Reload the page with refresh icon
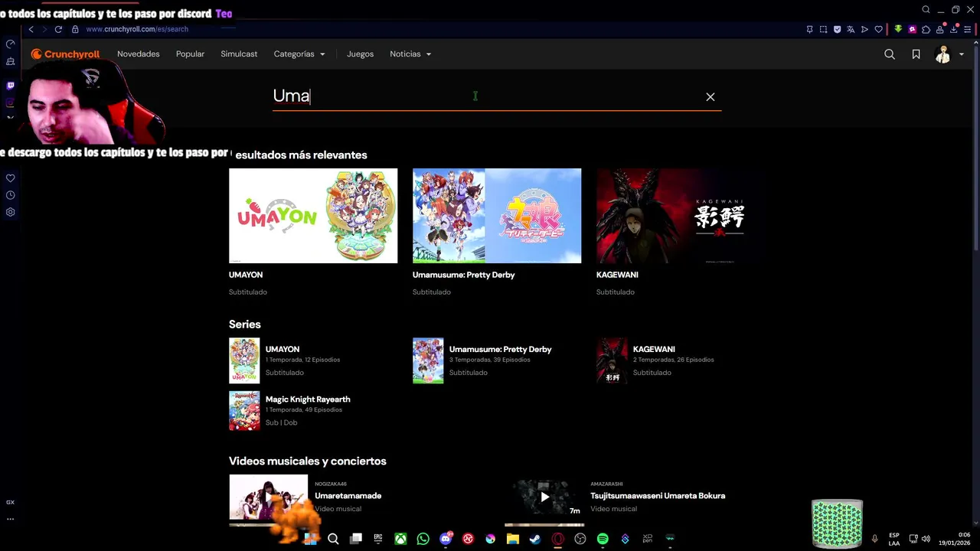 (x=58, y=29)
